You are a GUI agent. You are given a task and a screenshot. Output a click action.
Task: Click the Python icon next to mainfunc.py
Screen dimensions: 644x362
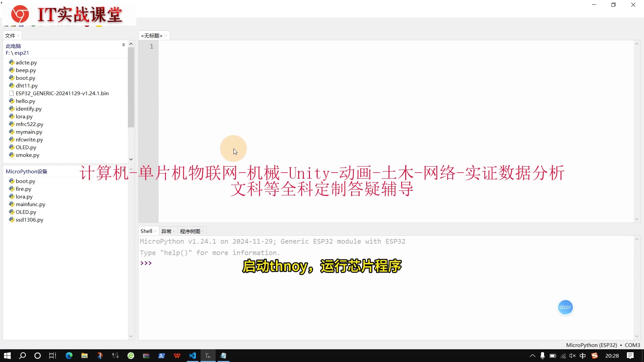(12, 204)
